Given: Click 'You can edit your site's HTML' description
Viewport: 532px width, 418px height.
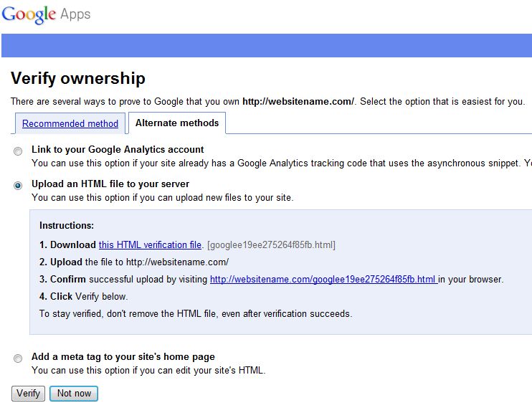Looking at the screenshot, I should [x=148, y=370].
